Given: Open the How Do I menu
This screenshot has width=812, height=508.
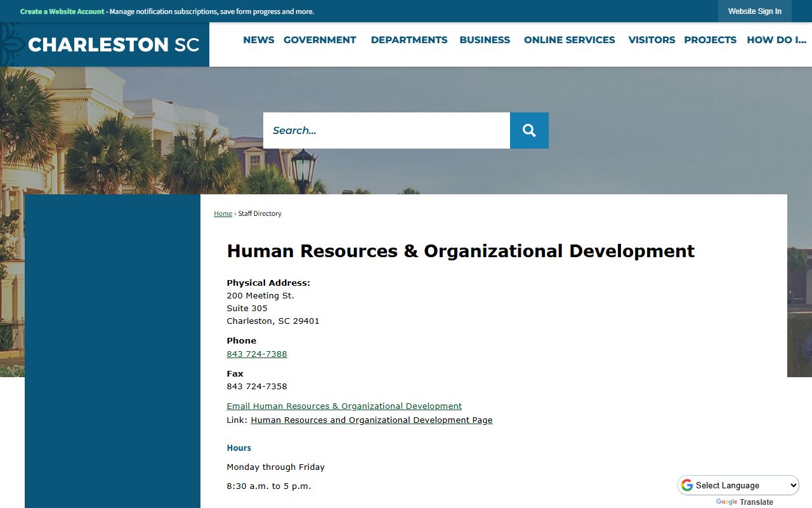Looking at the screenshot, I should (776, 39).
